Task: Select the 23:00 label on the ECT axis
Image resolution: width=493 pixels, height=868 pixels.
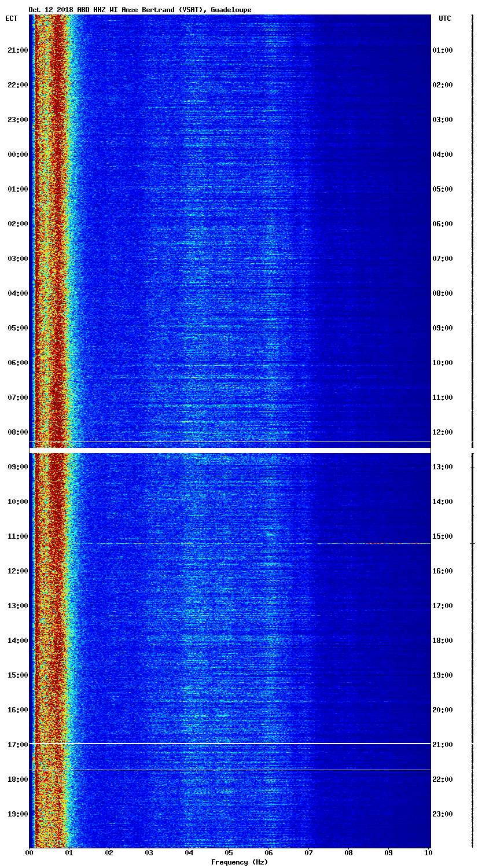Action: (17, 120)
